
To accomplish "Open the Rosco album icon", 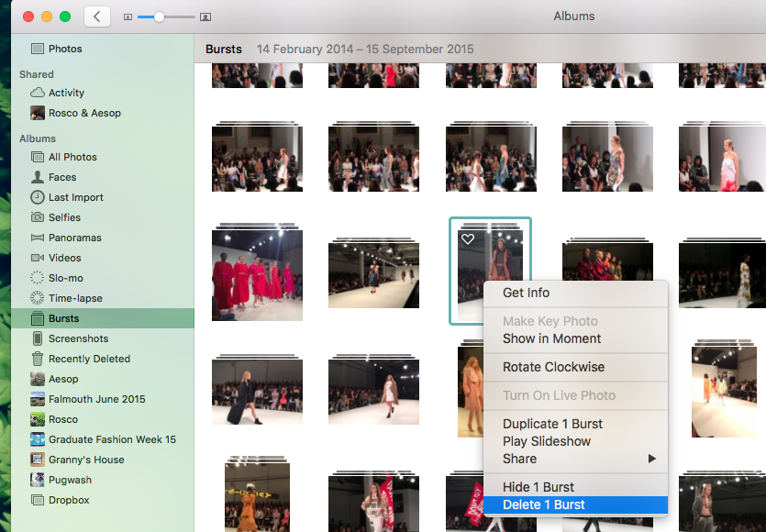I will coord(37,419).
